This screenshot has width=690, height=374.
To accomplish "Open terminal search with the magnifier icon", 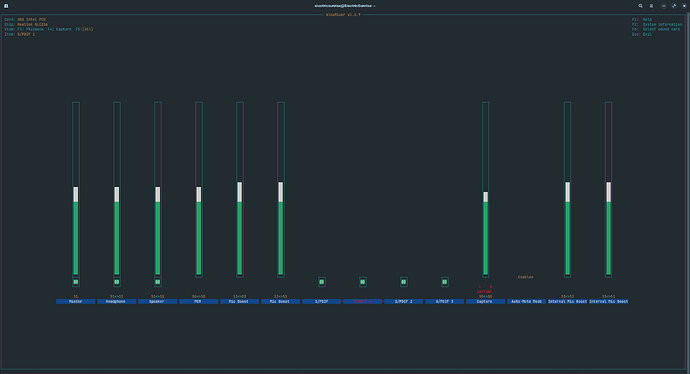I will coord(640,6).
